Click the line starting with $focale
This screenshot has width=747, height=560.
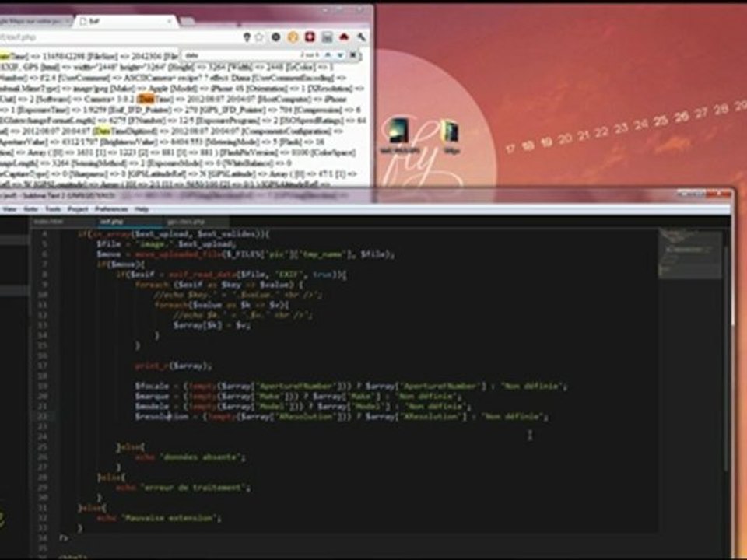coord(351,387)
